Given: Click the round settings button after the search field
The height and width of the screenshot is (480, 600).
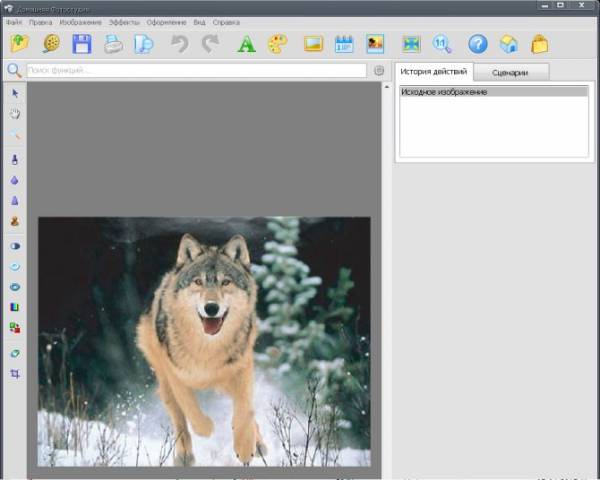Looking at the screenshot, I should [379, 70].
